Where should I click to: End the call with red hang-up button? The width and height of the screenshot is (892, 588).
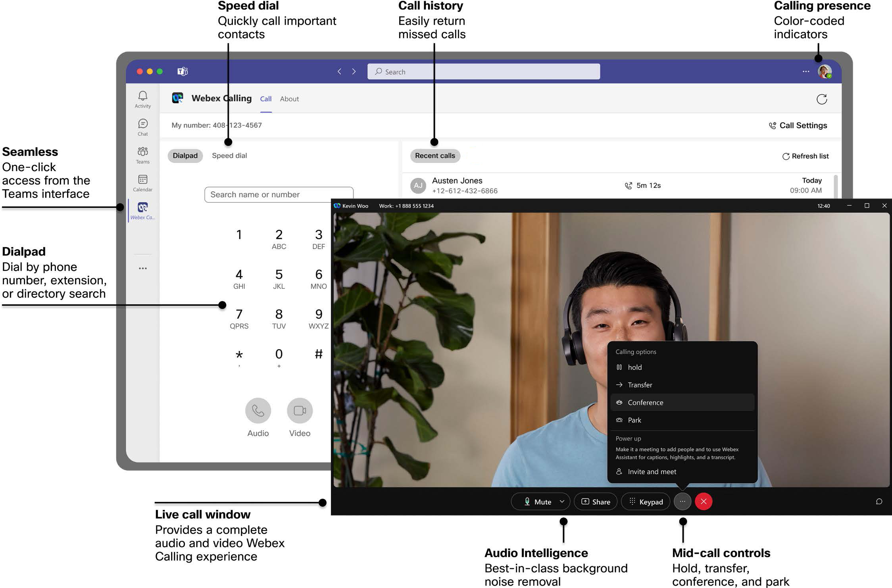704,502
